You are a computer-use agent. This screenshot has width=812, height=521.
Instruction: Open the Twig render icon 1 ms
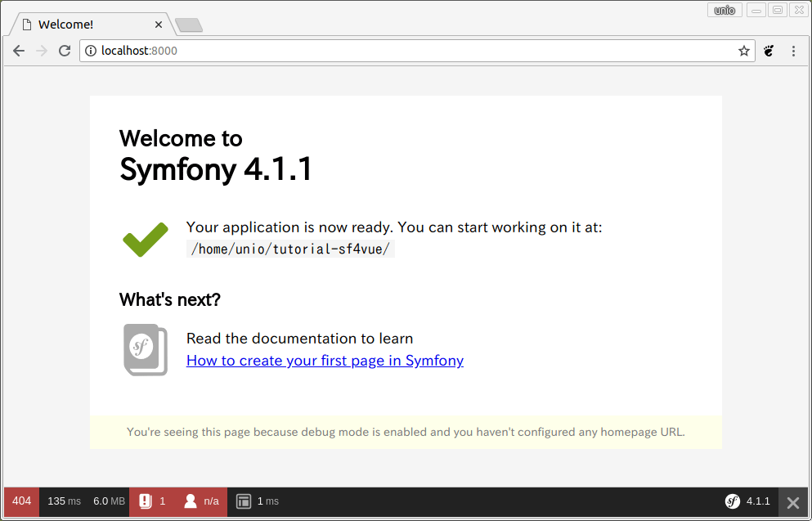click(x=258, y=501)
